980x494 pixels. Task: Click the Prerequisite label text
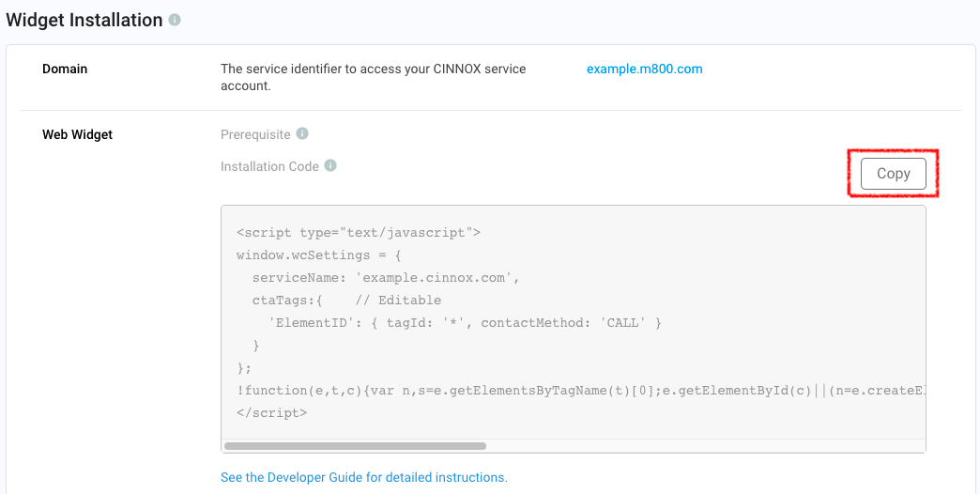[x=255, y=134]
